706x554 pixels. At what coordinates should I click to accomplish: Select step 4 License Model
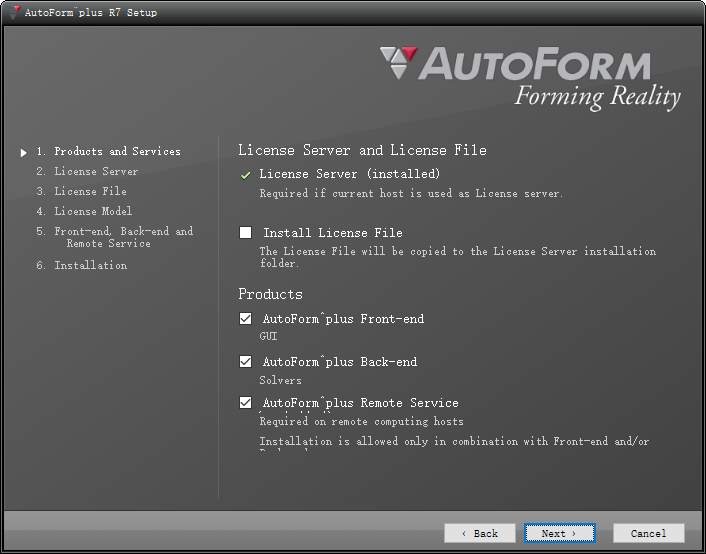(x=84, y=211)
